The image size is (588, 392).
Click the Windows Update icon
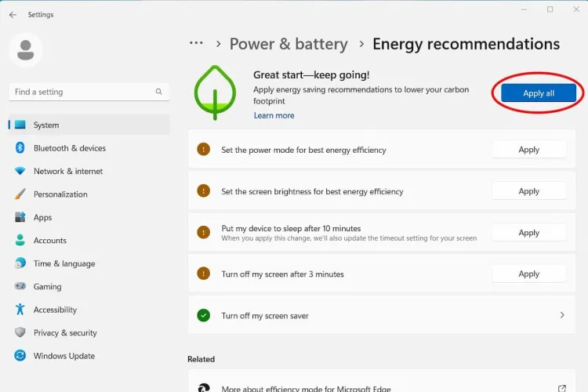click(20, 356)
